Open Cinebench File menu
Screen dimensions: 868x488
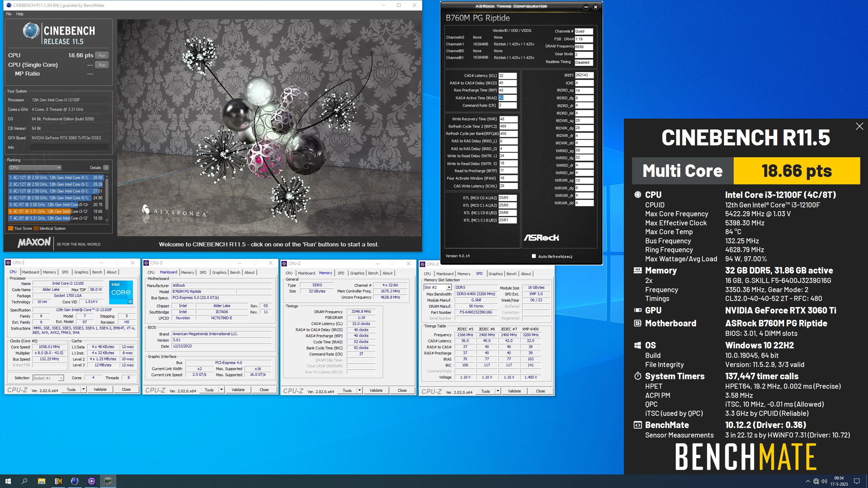[x=9, y=14]
